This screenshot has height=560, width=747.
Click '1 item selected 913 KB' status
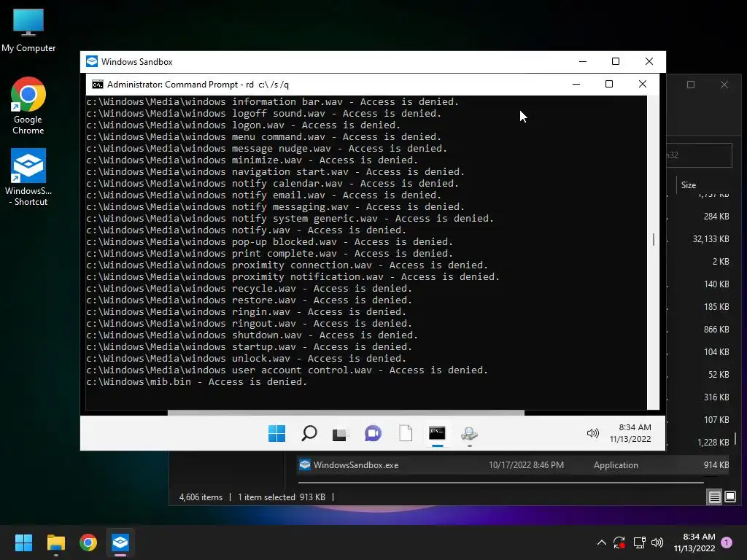[281, 497]
